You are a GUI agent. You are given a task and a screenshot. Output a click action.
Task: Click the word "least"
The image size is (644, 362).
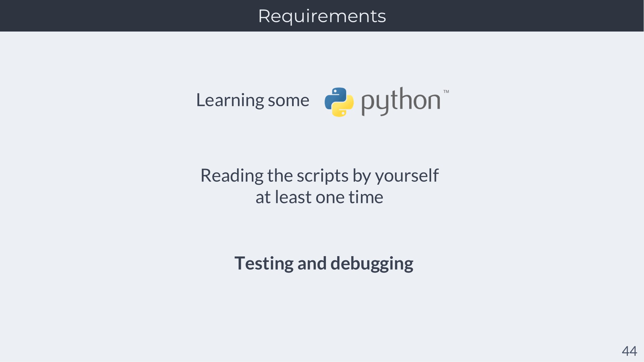tap(293, 197)
